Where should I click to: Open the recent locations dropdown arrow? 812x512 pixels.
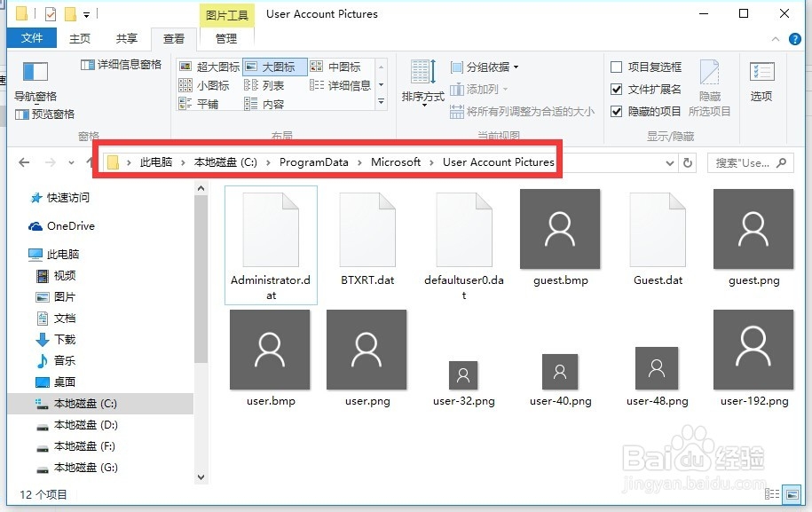pyautogui.click(x=72, y=162)
